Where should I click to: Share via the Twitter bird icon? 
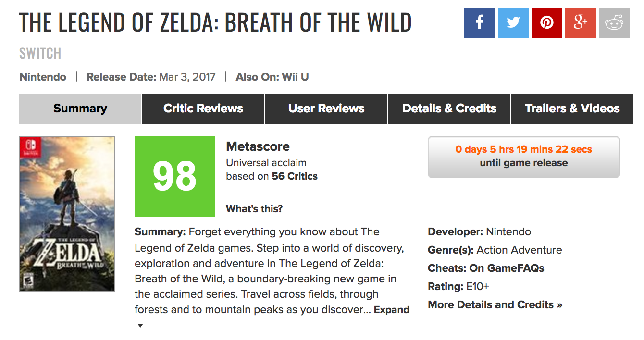[x=513, y=23]
